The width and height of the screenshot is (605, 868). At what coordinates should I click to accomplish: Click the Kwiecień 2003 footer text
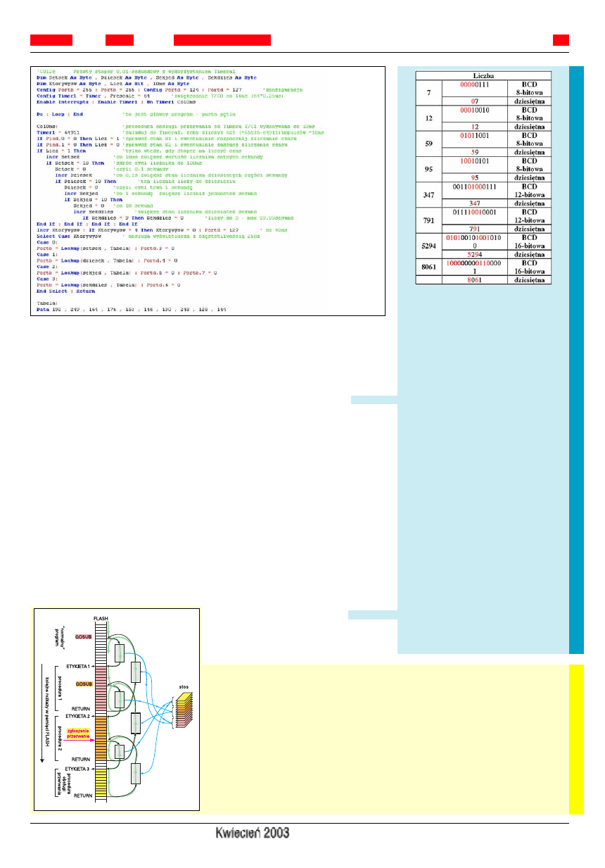[x=253, y=834]
